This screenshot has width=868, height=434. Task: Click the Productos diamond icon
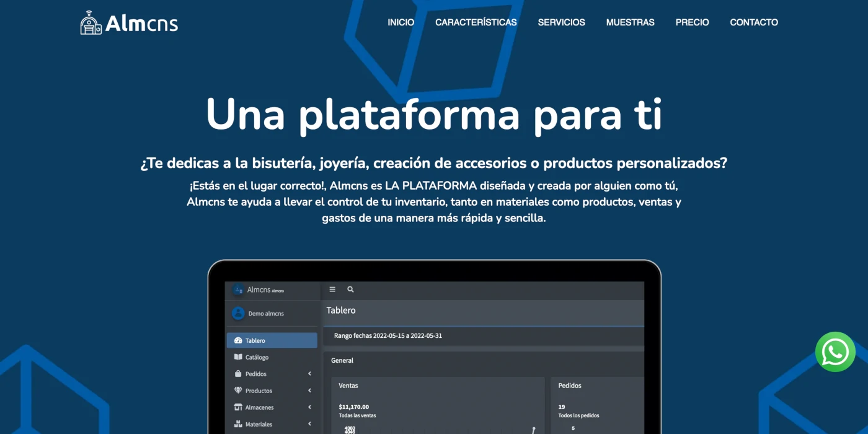238,391
